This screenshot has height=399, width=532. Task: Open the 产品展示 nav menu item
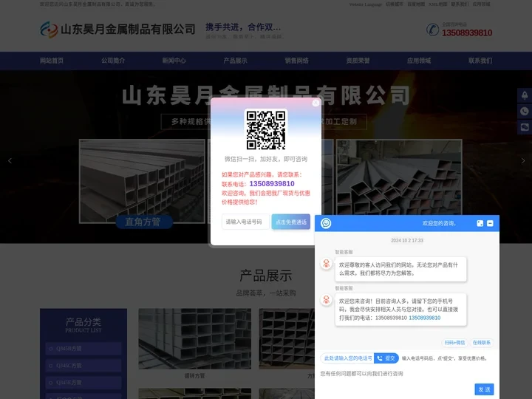(x=235, y=61)
